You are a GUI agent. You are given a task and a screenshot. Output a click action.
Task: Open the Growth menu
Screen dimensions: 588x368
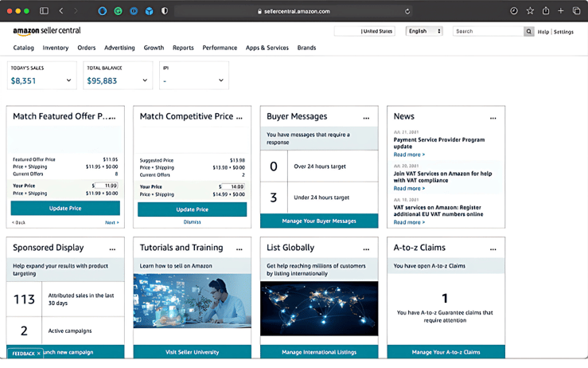coord(154,48)
